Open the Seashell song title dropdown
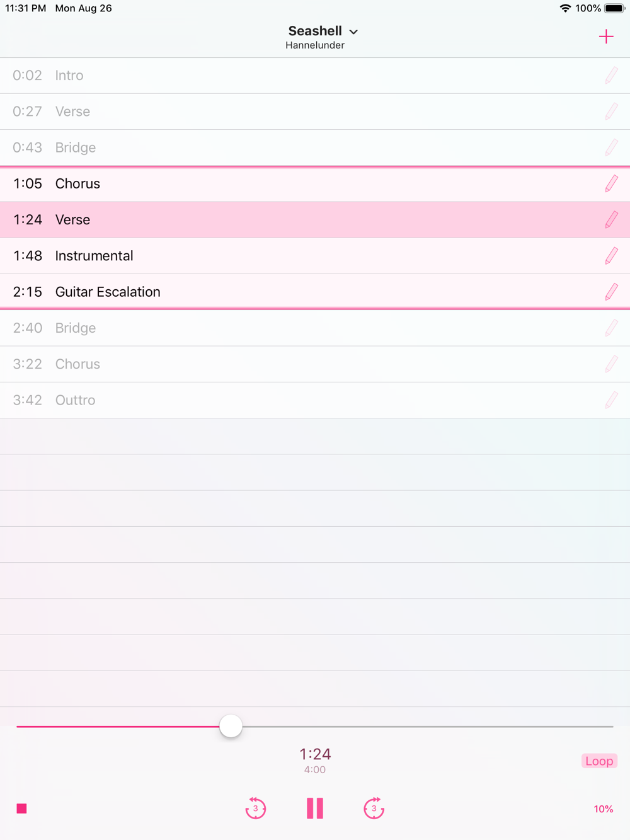The width and height of the screenshot is (630, 840). [323, 32]
